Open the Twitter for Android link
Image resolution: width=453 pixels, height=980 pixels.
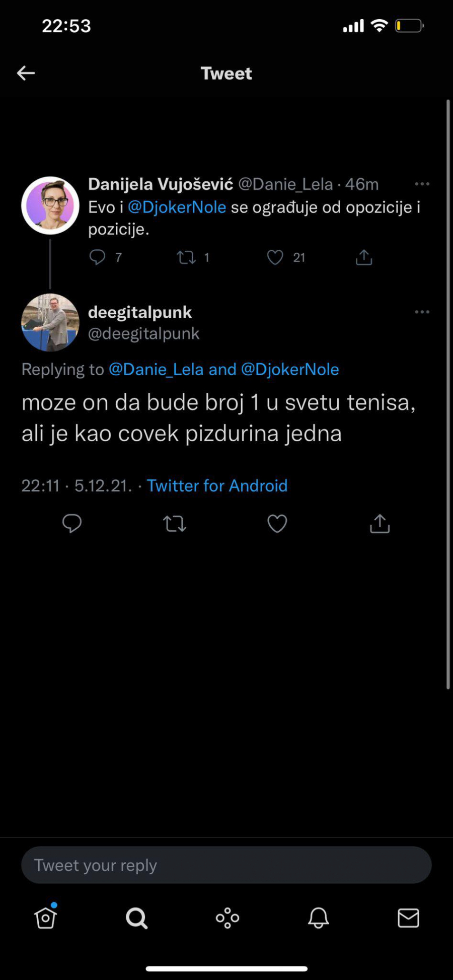[217, 485]
